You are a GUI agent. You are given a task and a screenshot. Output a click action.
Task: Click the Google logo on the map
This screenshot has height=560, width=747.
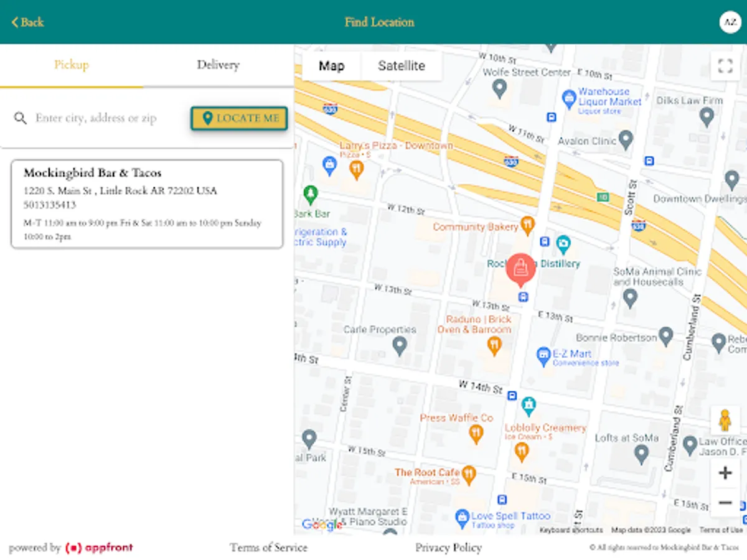(322, 525)
